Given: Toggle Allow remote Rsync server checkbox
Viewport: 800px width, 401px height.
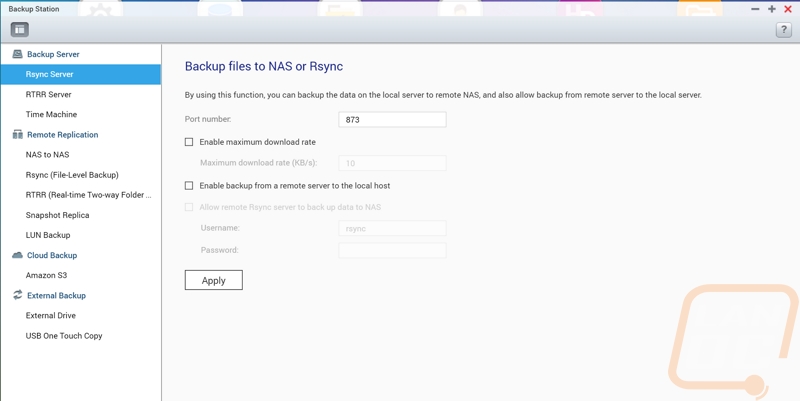Looking at the screenshot, I should point(189,207).
